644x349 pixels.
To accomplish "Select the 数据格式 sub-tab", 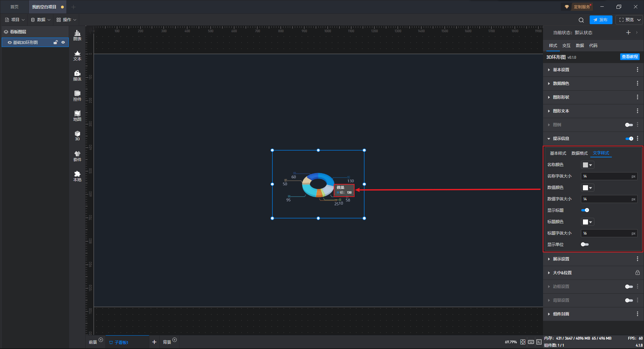I will (579, 153).
